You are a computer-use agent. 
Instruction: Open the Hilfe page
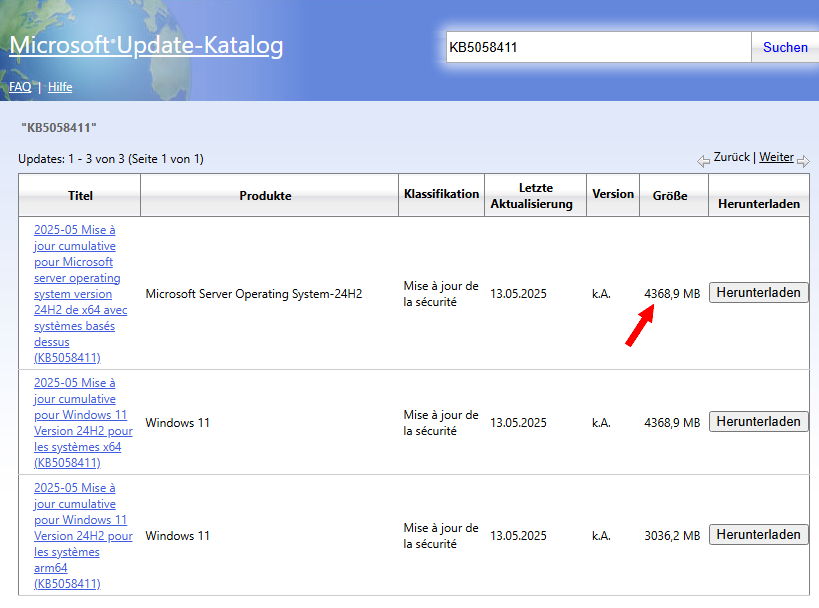point(60,87)
